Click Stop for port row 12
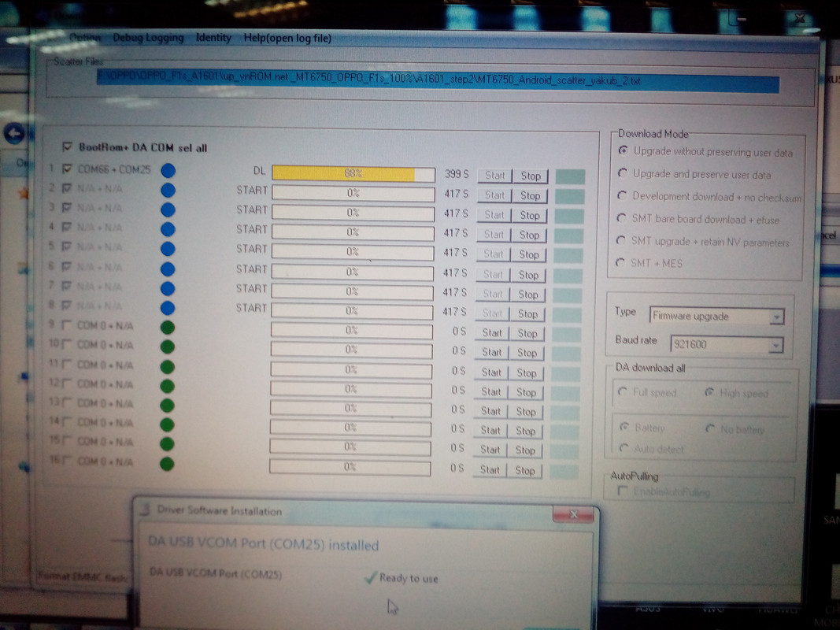840x630 pixels. 526,393
